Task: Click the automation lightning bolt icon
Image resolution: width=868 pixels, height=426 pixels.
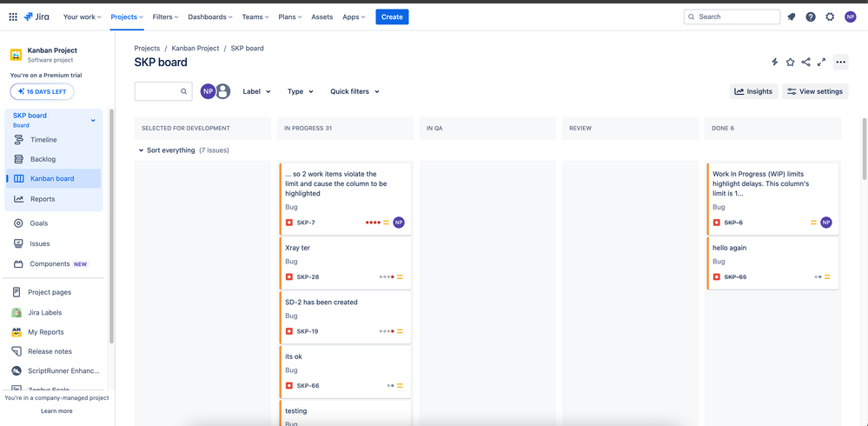Action: click(775, 62)
